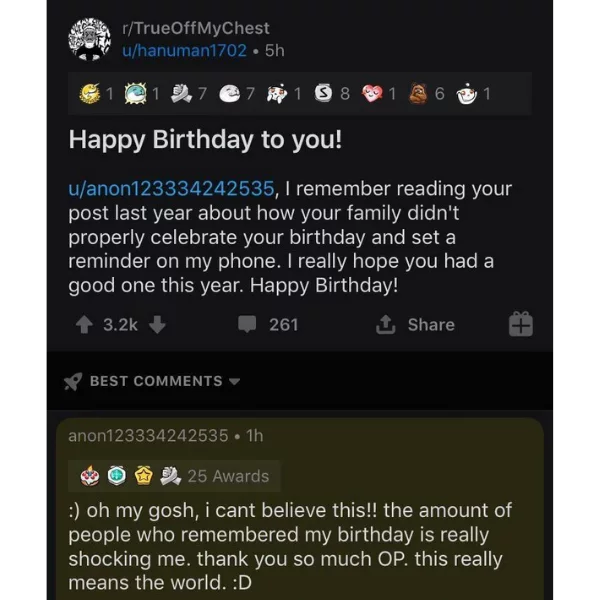The width and height of the screenshot is (600, 600).
Task: Tap the birthday cake award on comment
Action: click(x=90, y=476)
